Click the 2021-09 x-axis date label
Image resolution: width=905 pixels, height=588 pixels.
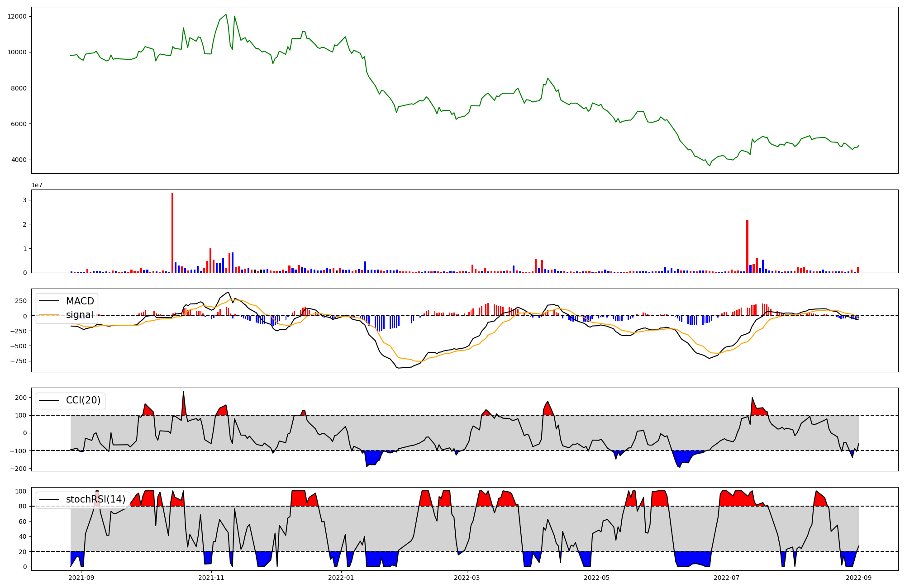tap(81, 578)
